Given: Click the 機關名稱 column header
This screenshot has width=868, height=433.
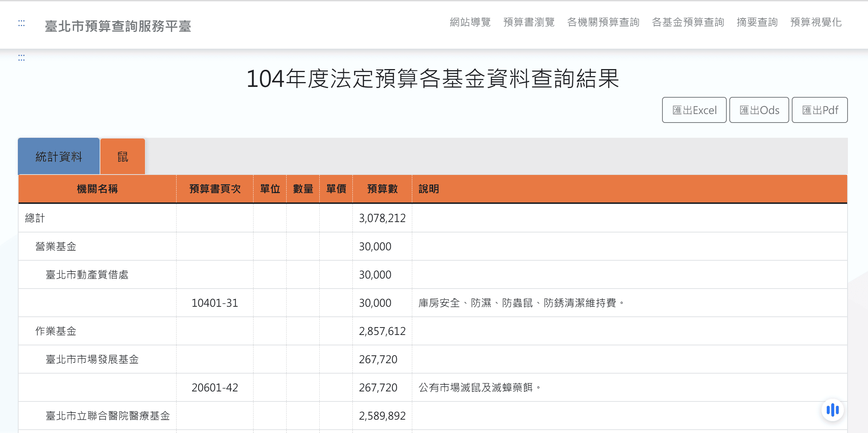Looking at the screenshot, I should (x=97, y=189).
